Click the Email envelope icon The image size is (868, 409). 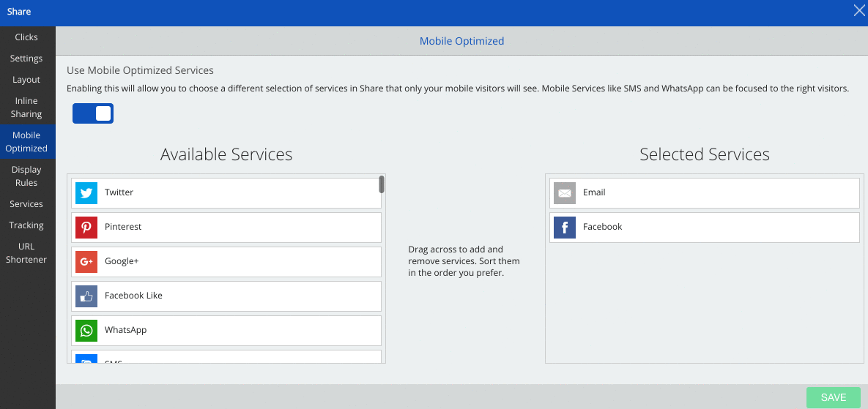pos(565,193)
